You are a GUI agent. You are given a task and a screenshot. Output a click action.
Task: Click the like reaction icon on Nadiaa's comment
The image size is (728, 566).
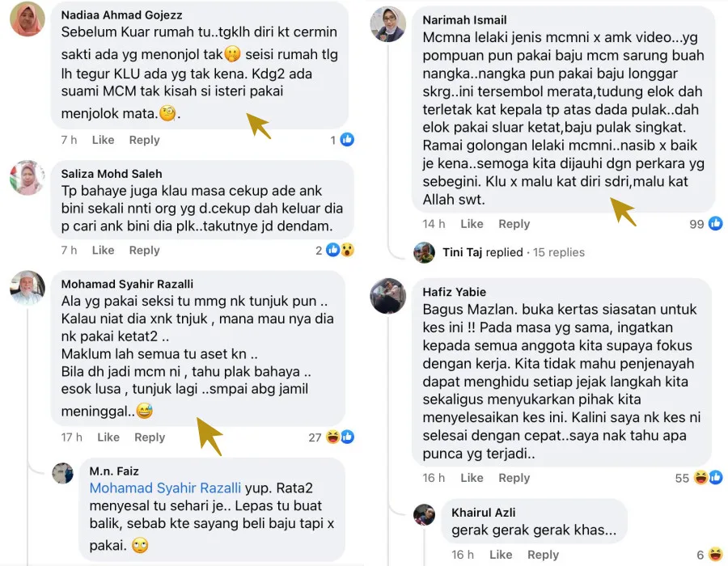click(347, 140)
